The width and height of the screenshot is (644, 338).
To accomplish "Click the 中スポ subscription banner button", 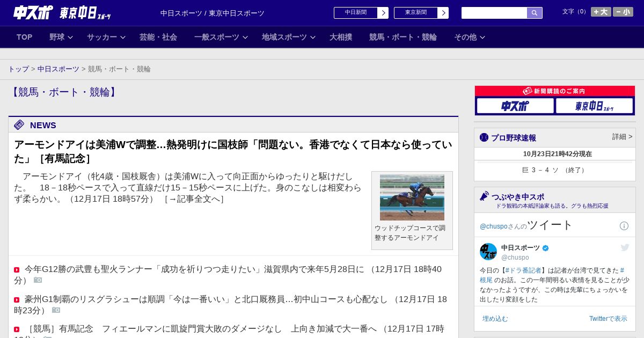I will 515,106.
